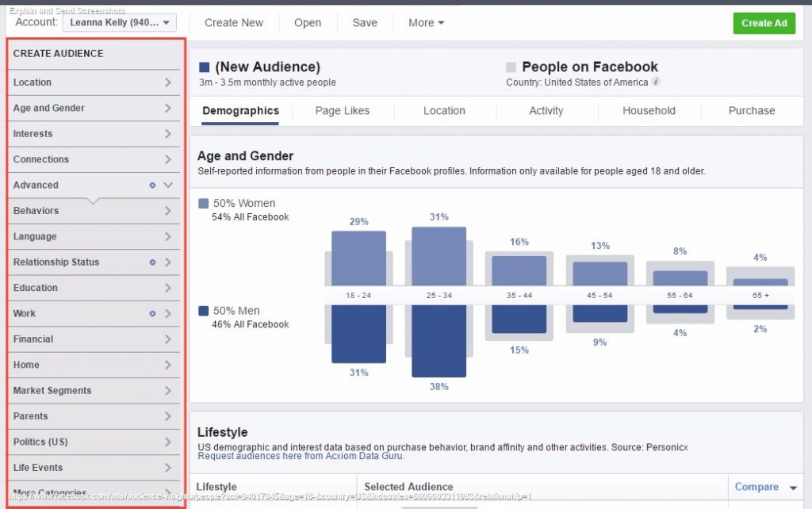The image size is (812, 509).
Task: Open the Compare dropdown in Lifestyle table
Action: point(765,488)
